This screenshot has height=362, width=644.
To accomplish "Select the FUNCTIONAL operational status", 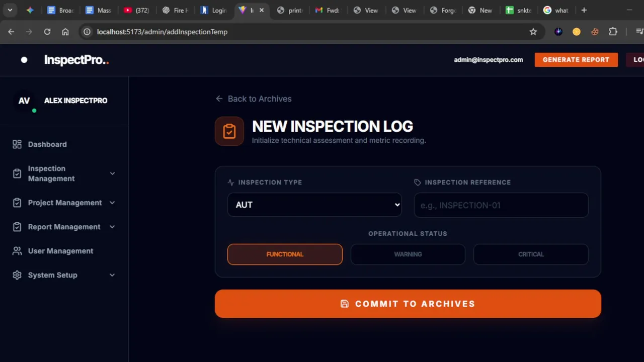I will [x=285, y=254].
